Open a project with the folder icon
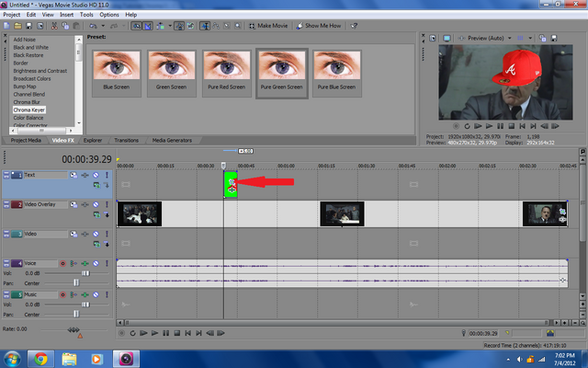The height and width of the screenshot is (368, 588). coord(17,26)
